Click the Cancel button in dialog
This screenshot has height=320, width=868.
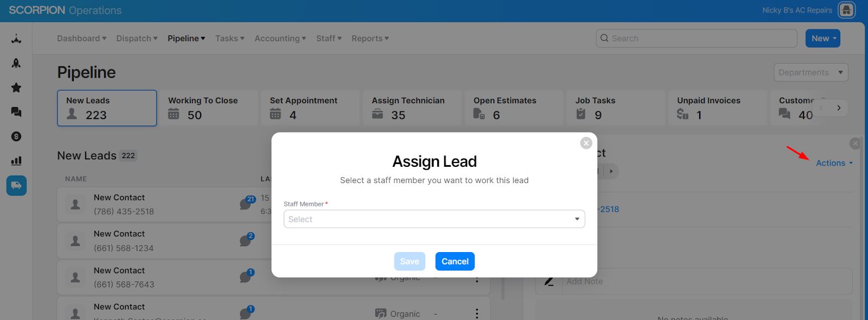click(x=455, y=261)
